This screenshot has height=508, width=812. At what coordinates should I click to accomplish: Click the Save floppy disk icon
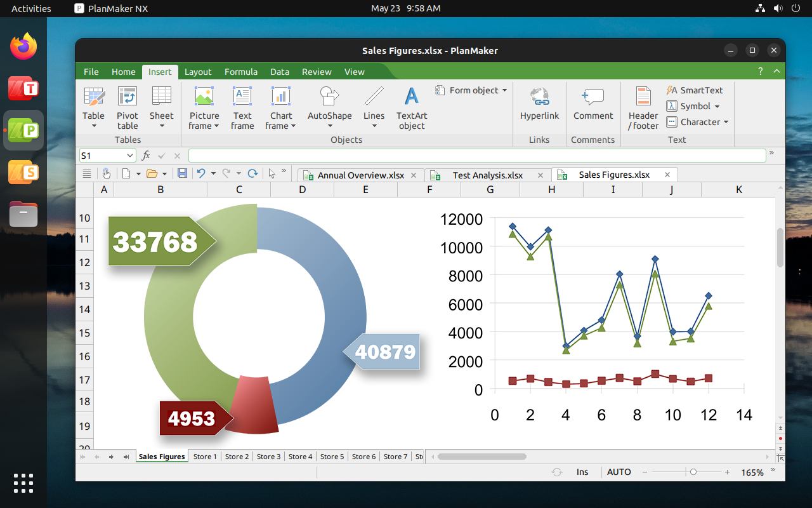(182, 173)
